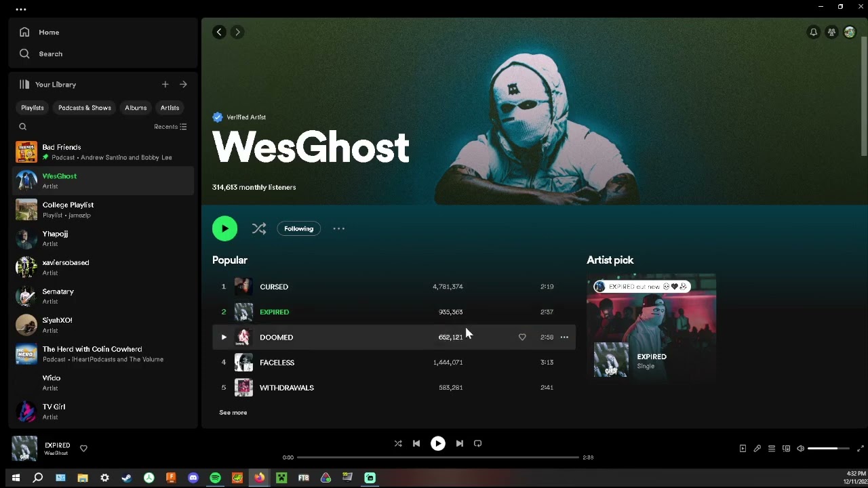Open the play queue
868x488 pixels.
772,449
